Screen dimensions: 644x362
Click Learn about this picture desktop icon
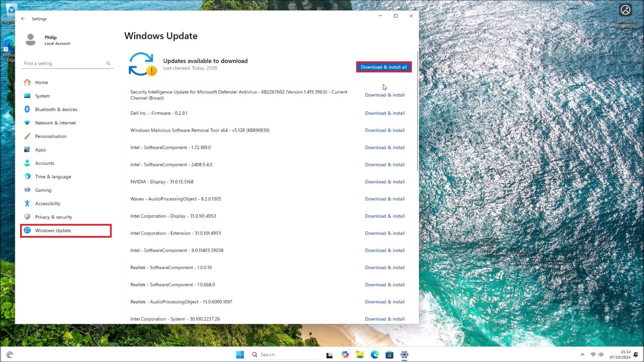[625, 16]
